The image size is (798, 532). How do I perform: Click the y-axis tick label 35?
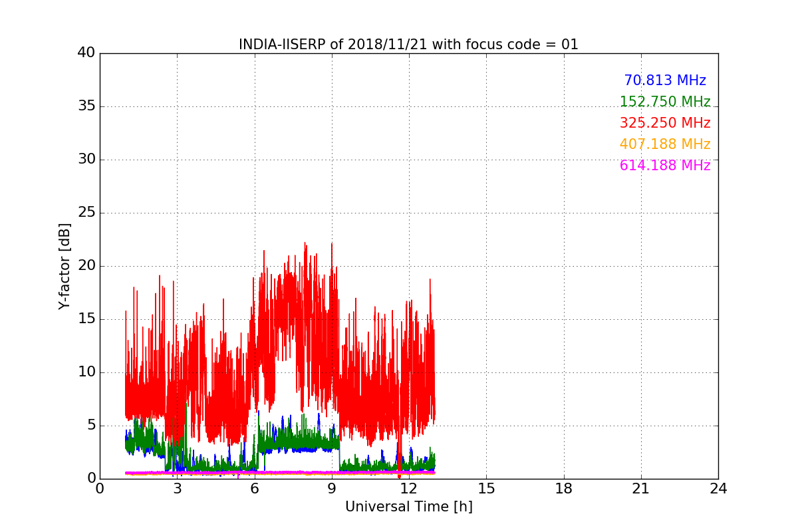(86, 106)
